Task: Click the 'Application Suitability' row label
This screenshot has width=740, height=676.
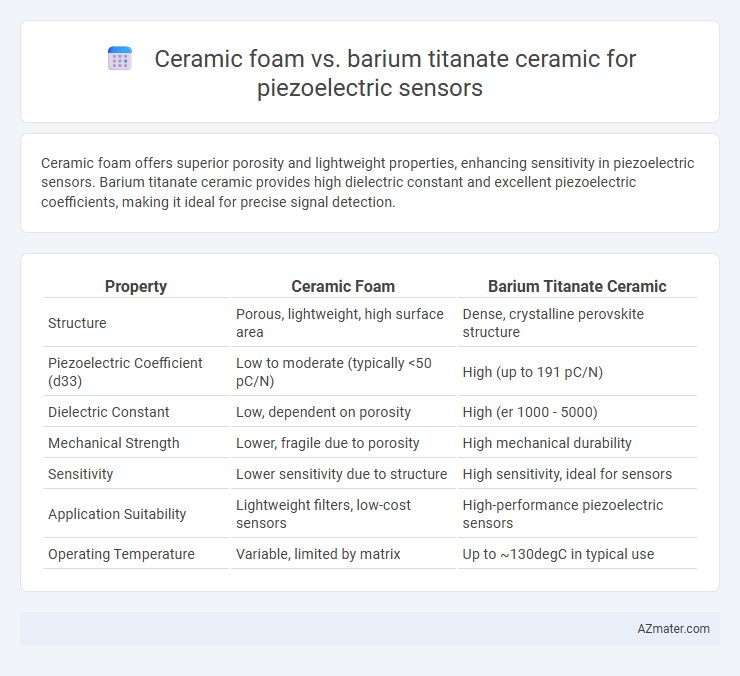Action: [x=117, y=514]
